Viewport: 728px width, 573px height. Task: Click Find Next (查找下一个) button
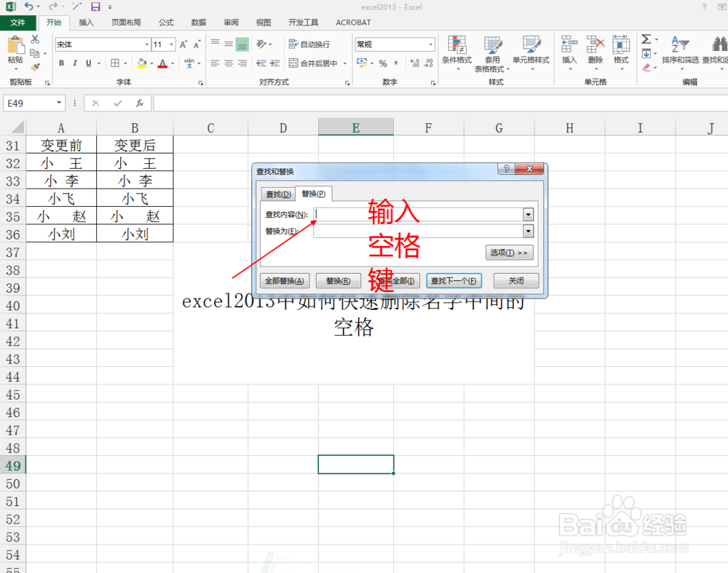[454, 280]
